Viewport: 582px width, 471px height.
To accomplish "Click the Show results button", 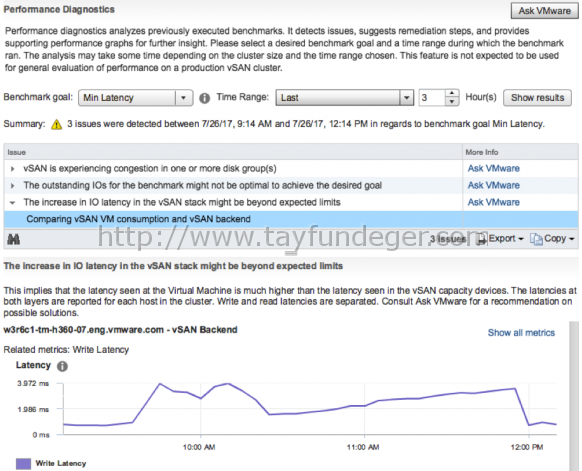I will pos(537,98).
